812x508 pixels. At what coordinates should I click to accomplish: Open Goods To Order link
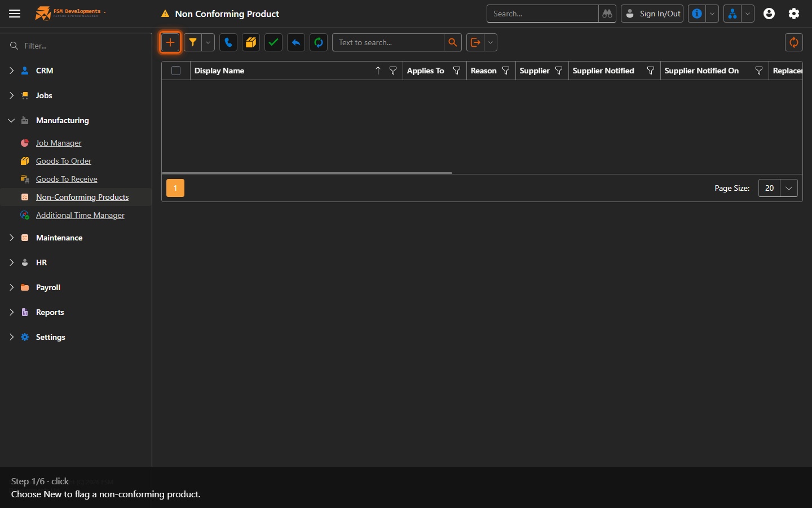[64, 161]
